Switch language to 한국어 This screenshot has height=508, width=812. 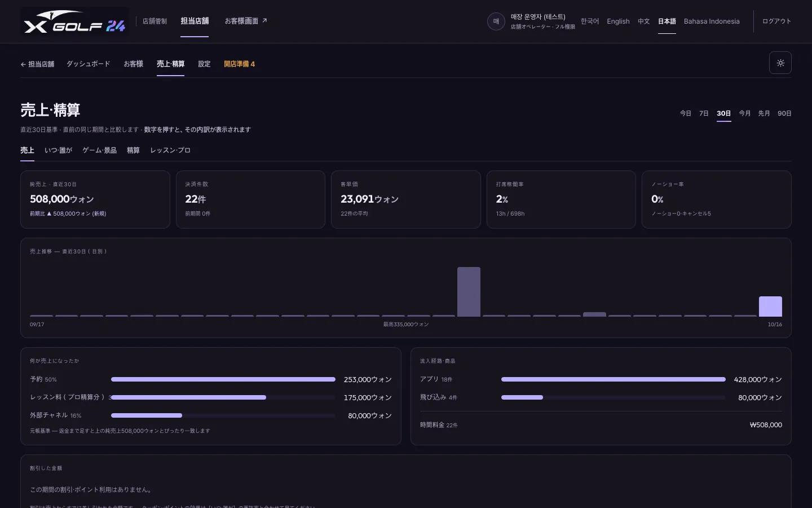coord(590,21)
